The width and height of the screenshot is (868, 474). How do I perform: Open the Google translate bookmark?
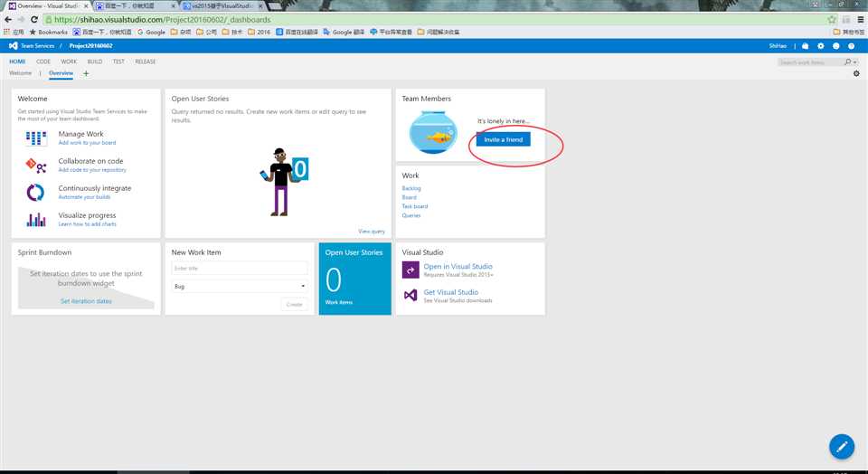click(x=344, y=33)
